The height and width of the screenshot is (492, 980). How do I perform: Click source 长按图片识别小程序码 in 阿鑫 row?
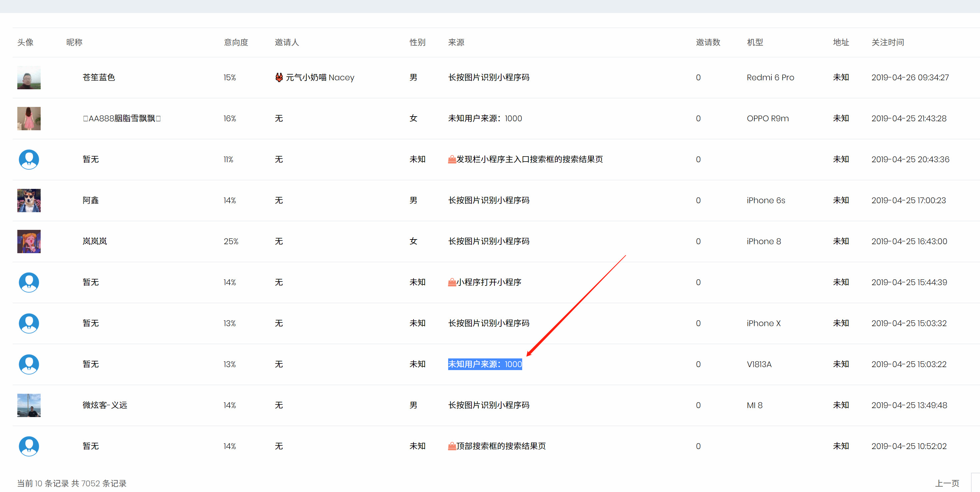click(x=489, y=201)
